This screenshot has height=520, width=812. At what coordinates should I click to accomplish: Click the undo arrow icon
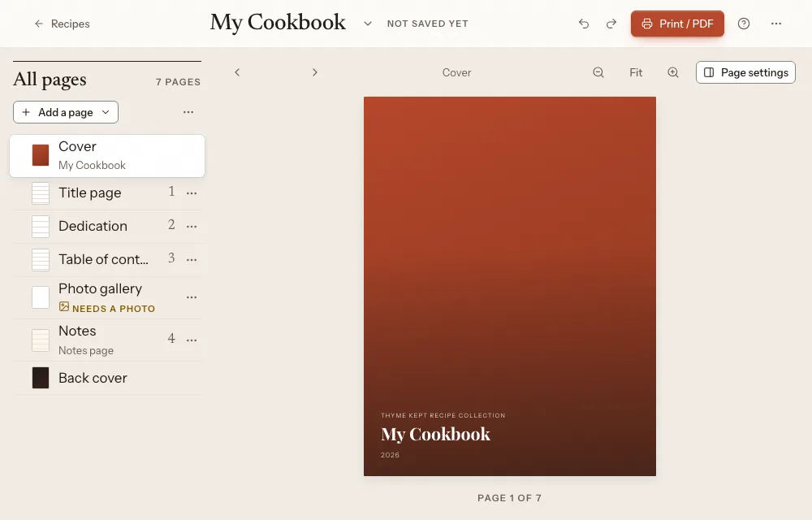coord(584,24)
